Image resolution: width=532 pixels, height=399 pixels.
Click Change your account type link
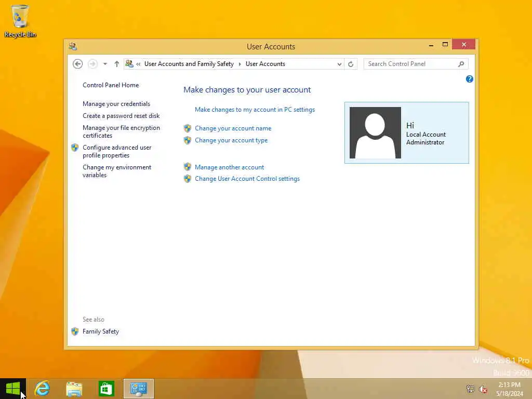pyautogui.click(x=231, y=140)
